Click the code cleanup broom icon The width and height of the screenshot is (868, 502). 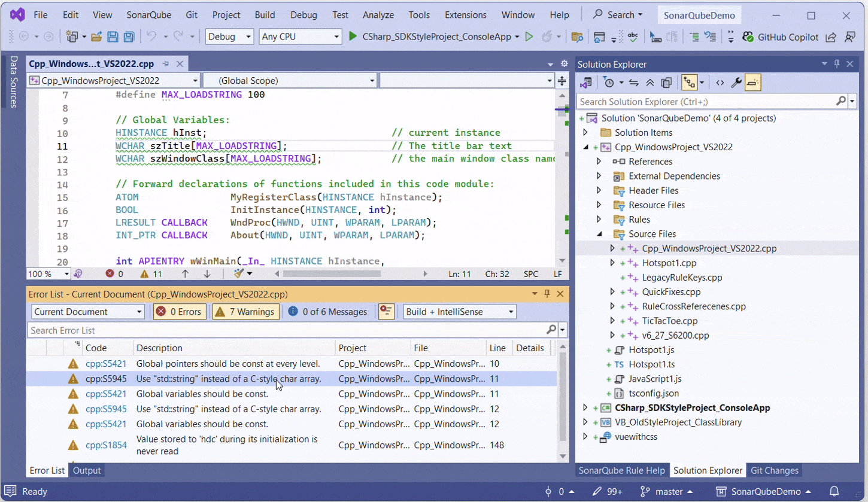click(239, 273)
